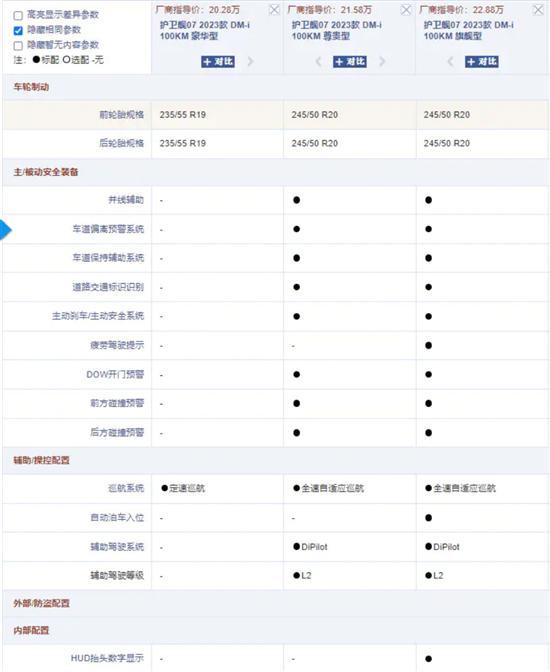
Task: Enable 高亮显示差异参数 checkbox
Action: [x=18, y=16]
